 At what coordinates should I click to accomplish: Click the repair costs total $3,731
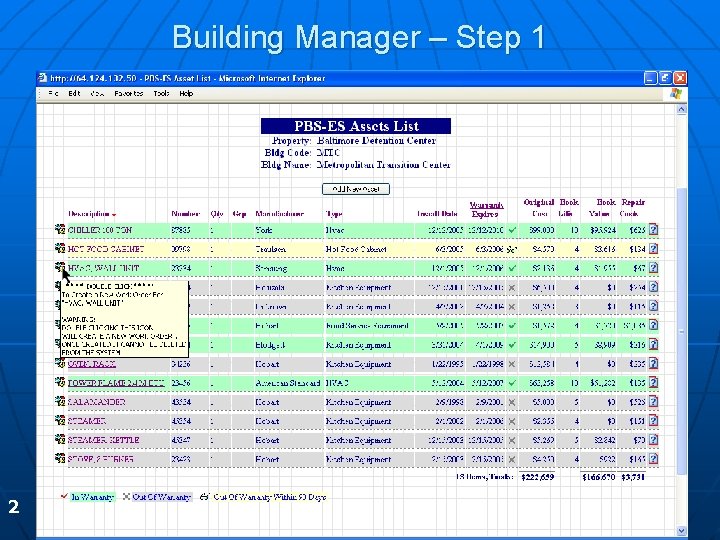click(633, 477)
